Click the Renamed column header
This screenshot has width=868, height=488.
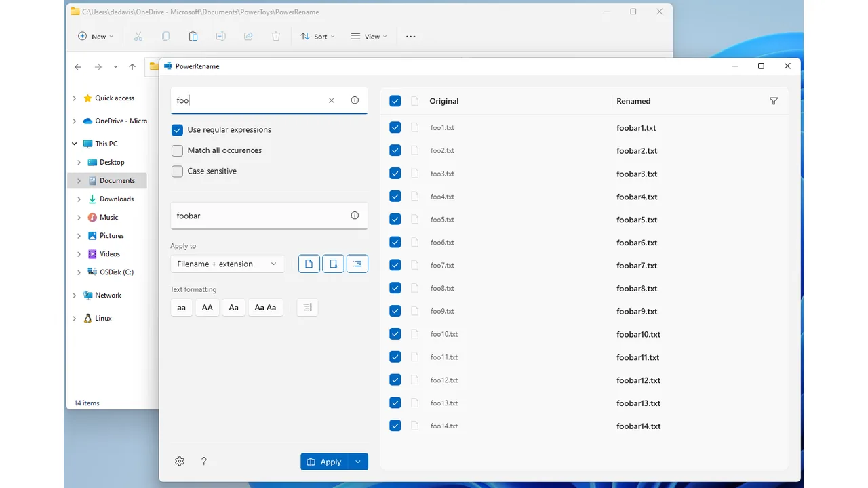point(633,101)
